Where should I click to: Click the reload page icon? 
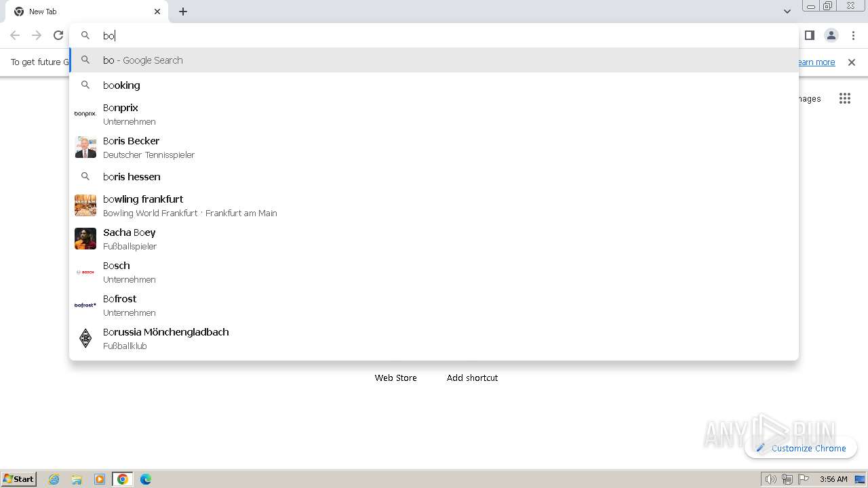[x=58, y=35]
